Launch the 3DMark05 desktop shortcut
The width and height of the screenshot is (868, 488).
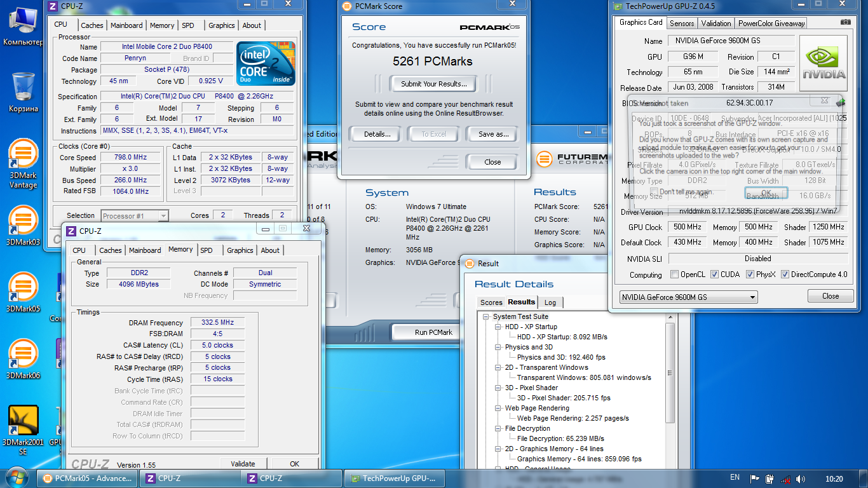pyautogui.click(x=23, y=292)
